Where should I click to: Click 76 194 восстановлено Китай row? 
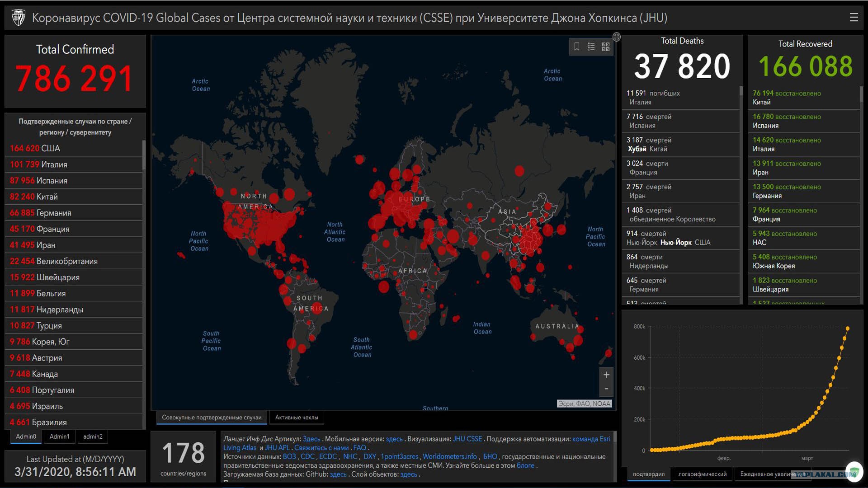(804, 98)
